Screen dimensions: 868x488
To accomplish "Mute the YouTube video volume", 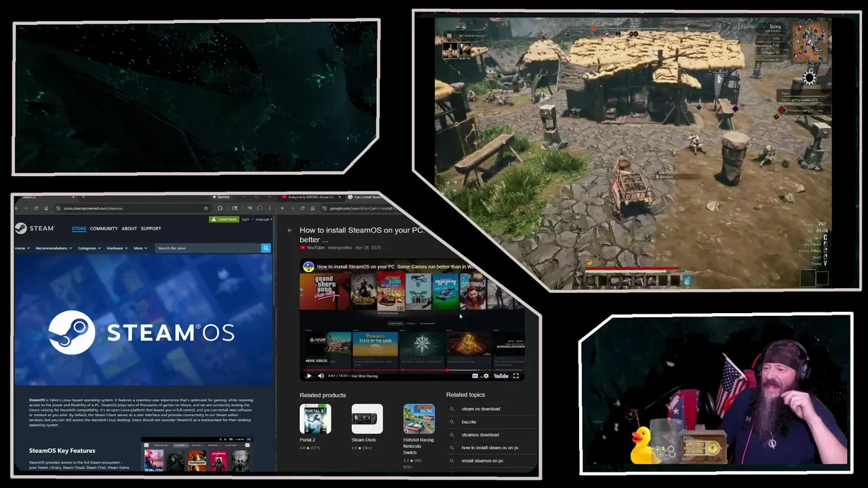I will (321, 375).
